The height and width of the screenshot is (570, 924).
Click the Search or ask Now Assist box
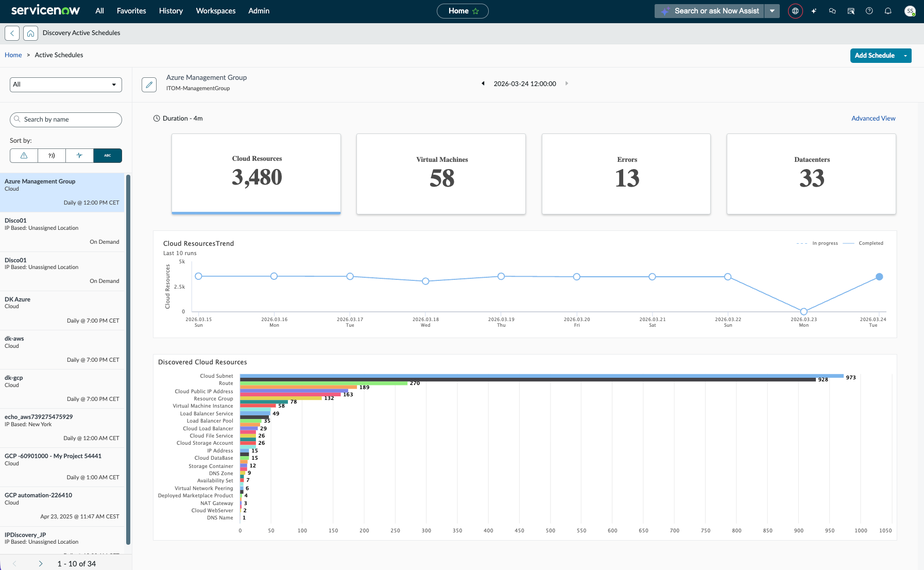coord(710,11)
